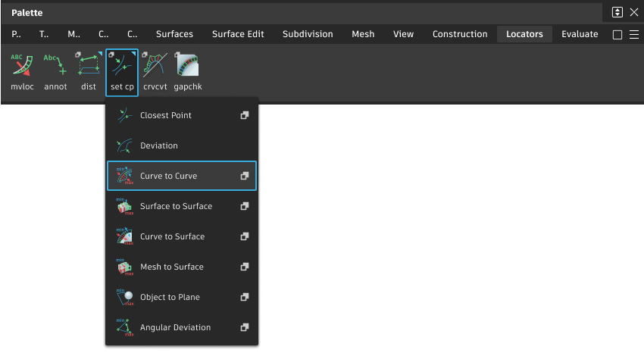Click the annot annotation tool icon
The height and width of the screenshot is (356, 644).
(x=55, y=67)
